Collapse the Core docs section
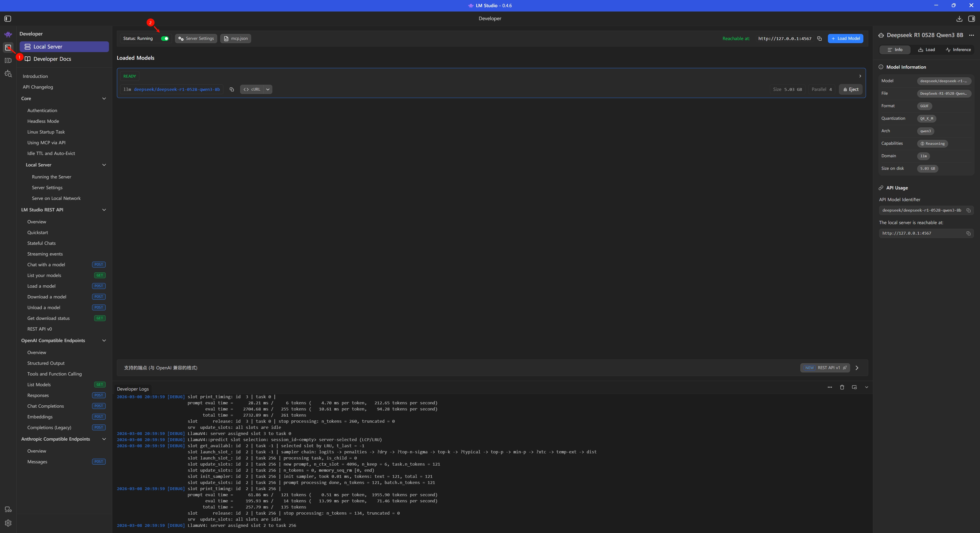This screenshot has width=980, height=533. [104, 99]
